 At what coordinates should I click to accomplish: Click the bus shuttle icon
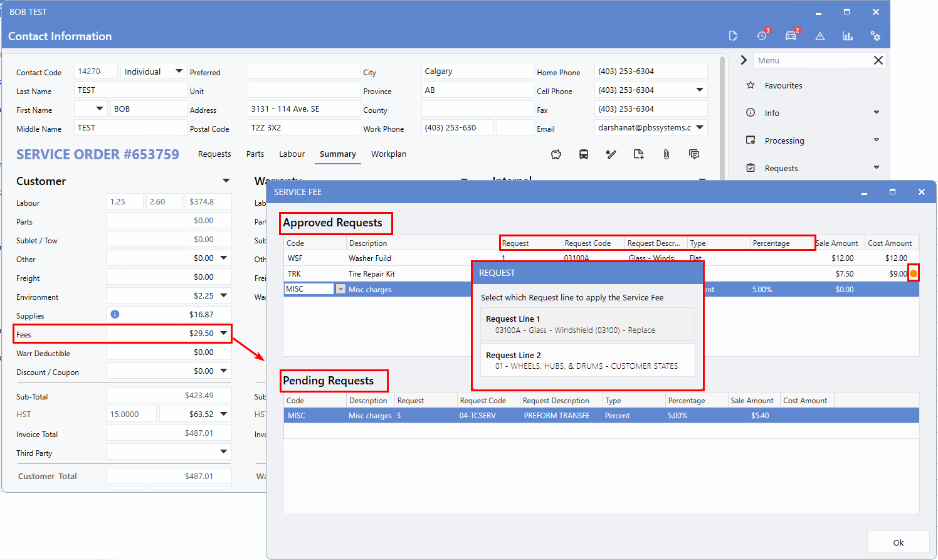[583, 154]
